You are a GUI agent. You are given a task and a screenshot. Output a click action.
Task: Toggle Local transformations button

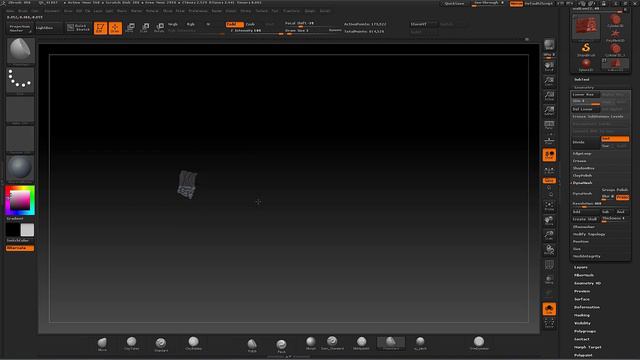(549, 155)
